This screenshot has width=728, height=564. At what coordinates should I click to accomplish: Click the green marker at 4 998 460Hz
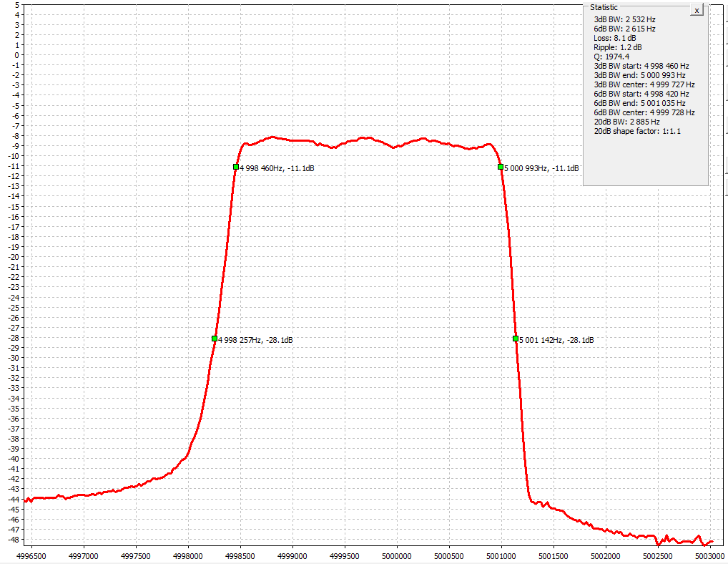click(x=236, y=167)
